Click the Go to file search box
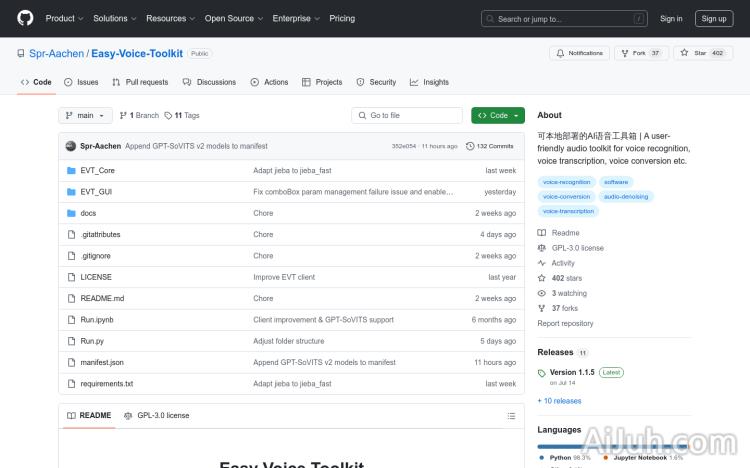This screenshot has width=750, height=468. [x=407, y=115]
